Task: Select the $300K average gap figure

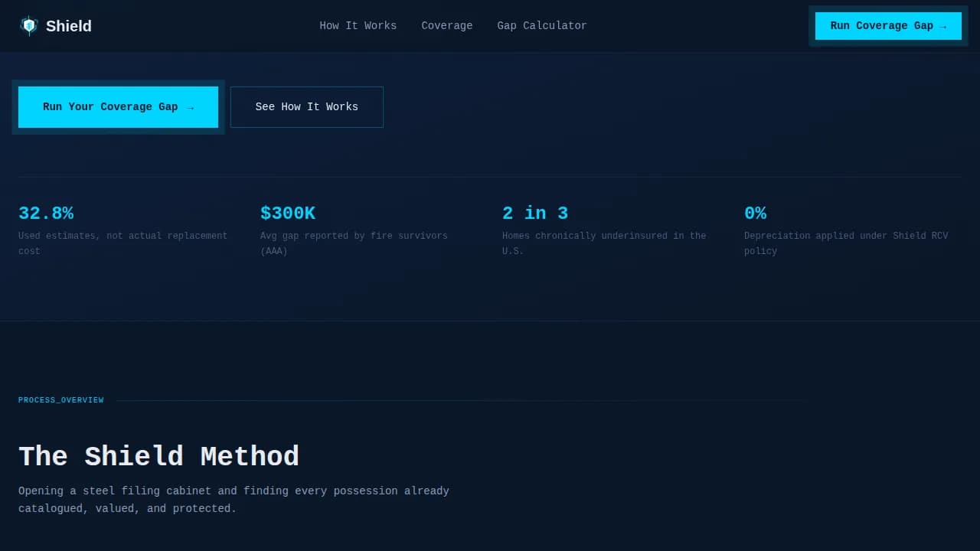Action: (x=288, y=214)
